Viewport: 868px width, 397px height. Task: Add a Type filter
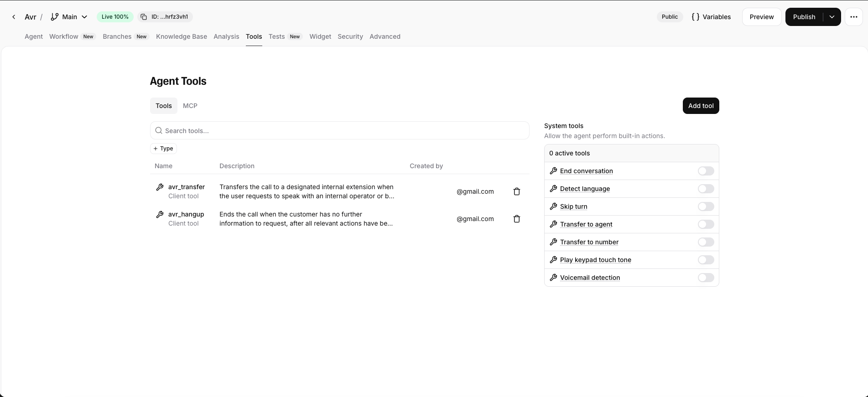point(163,149)
